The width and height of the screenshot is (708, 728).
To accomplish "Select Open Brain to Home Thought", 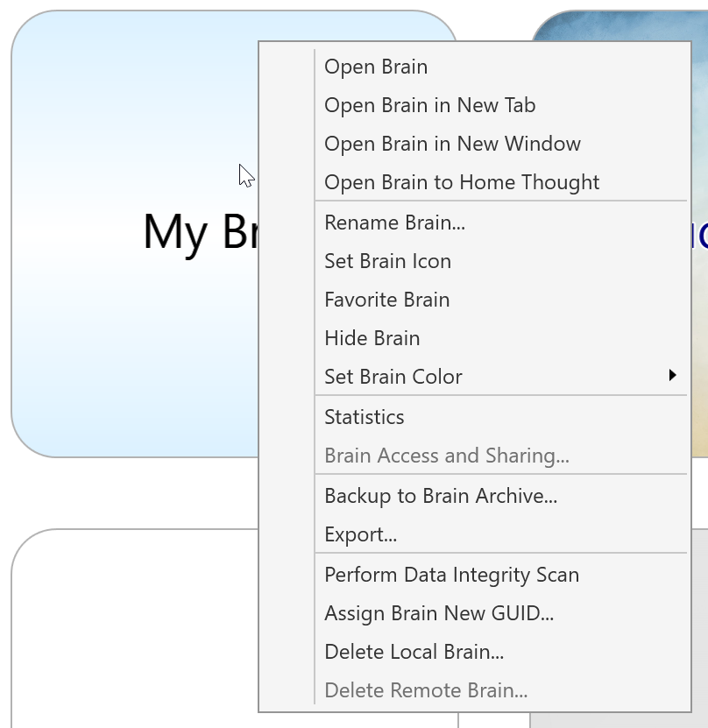I will [462, 183].
